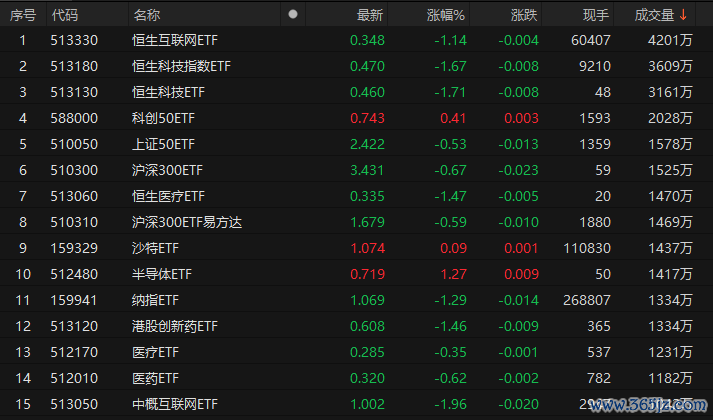The width and height of the screenshot is (713, 420).
Task: Click the 1.27 percent change value
Action: pyautogui.click(x=453, y=274)
